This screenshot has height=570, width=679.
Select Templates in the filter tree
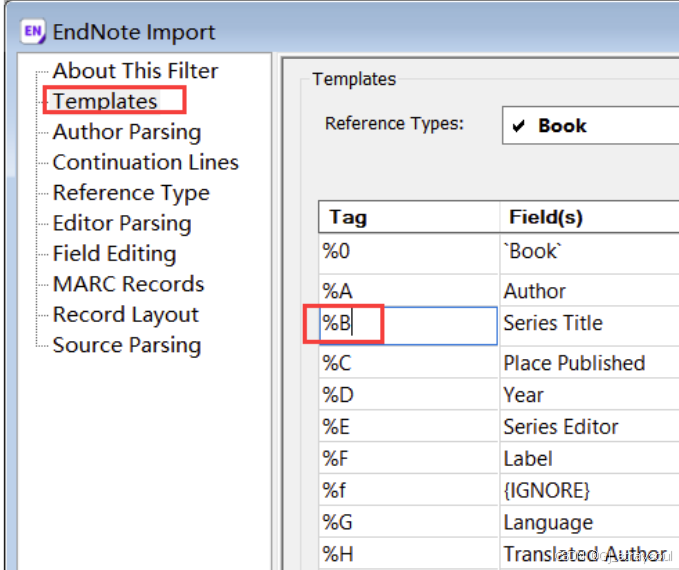tap(105, 101)
